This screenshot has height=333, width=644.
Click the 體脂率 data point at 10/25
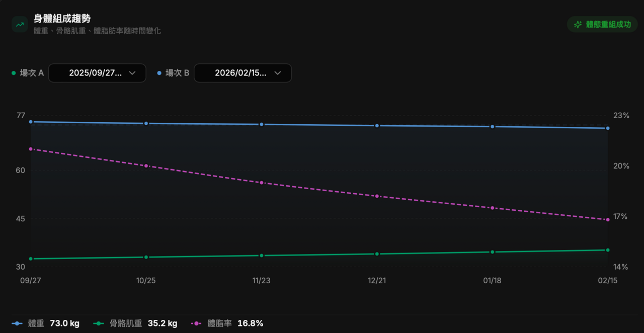[146, 165]
